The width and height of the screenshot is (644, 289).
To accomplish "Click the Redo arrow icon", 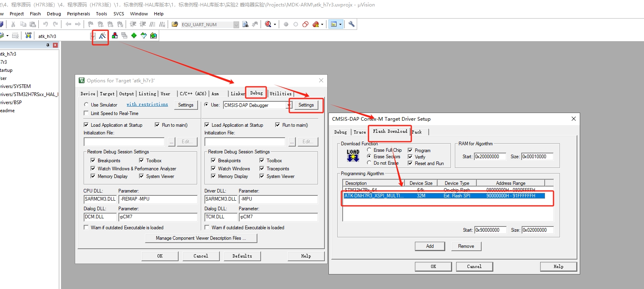I will click(55, 24).
